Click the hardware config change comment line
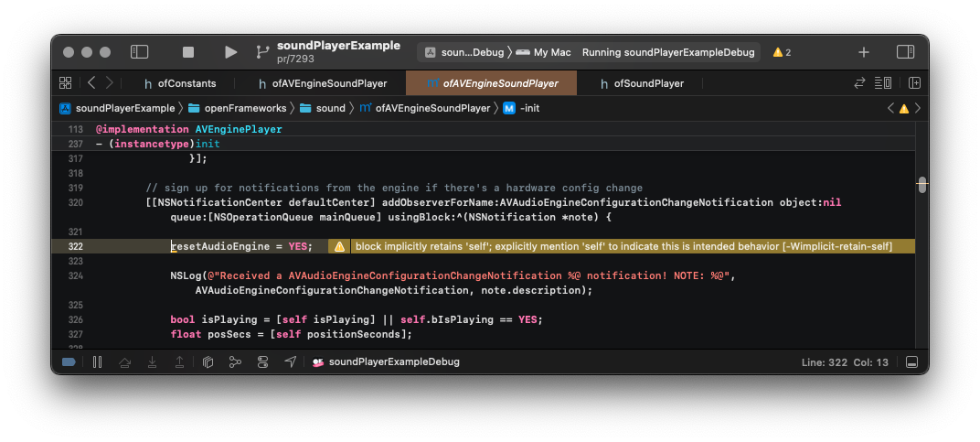 [x=394, y=188]
